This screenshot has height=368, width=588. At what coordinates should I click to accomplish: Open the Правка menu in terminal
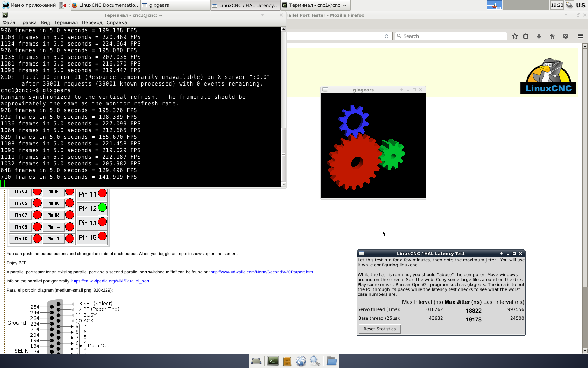28,22
